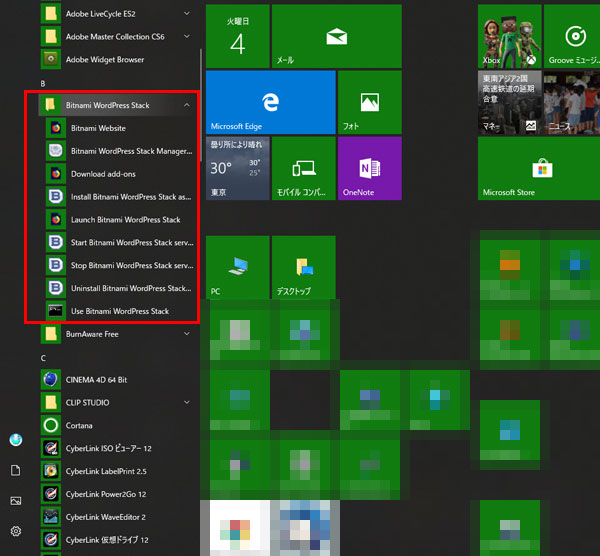Open Microsoft Edge tile

point(271,103)
